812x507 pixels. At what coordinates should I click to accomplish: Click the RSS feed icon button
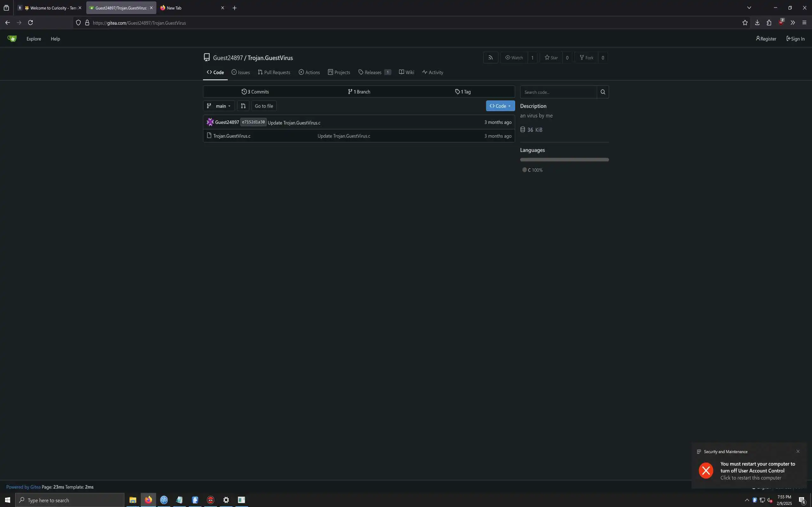pyautogui.click(x=490, y=58)
